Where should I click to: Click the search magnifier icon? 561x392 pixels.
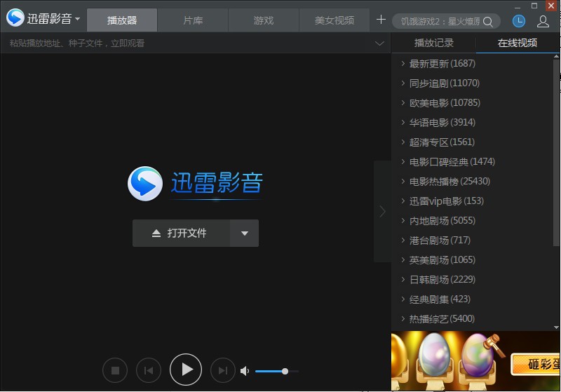click(x=488, y=21)
